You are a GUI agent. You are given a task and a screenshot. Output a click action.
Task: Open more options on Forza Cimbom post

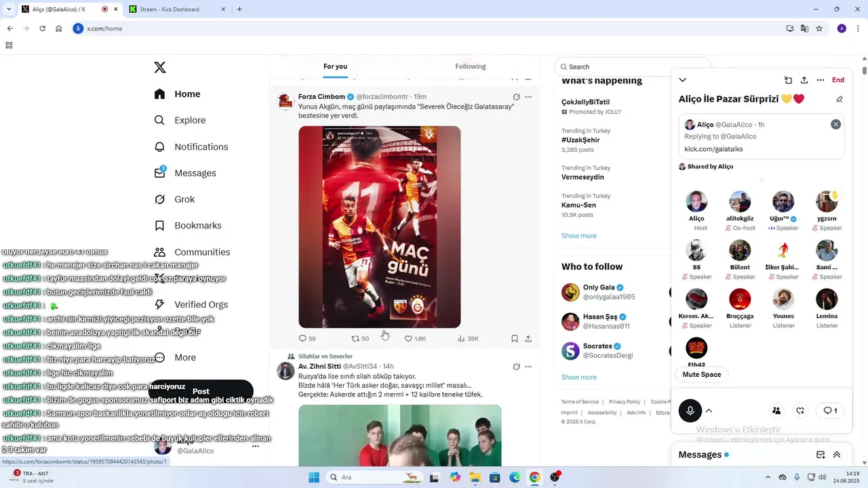pos(528,97)
